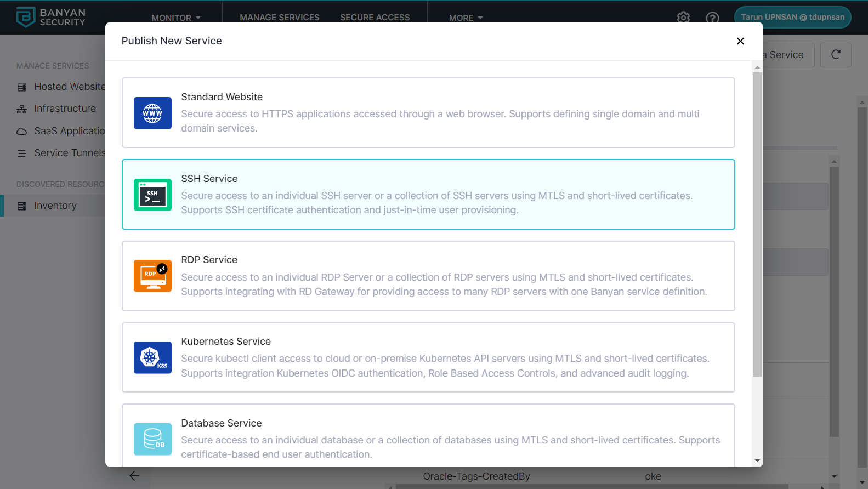
Task: Choose the Database Service title
Action: pos(222,423)
